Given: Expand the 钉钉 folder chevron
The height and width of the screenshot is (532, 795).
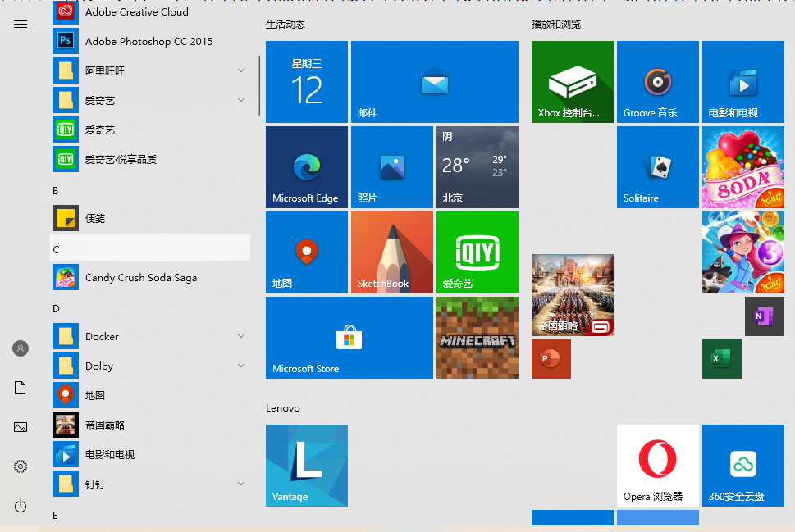Looking at the screenshot, I should [x=241, y=484].
